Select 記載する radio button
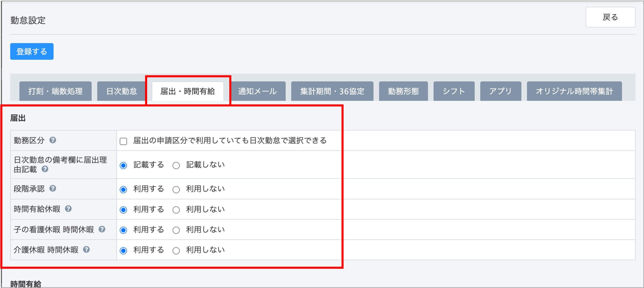 (123, 165)
